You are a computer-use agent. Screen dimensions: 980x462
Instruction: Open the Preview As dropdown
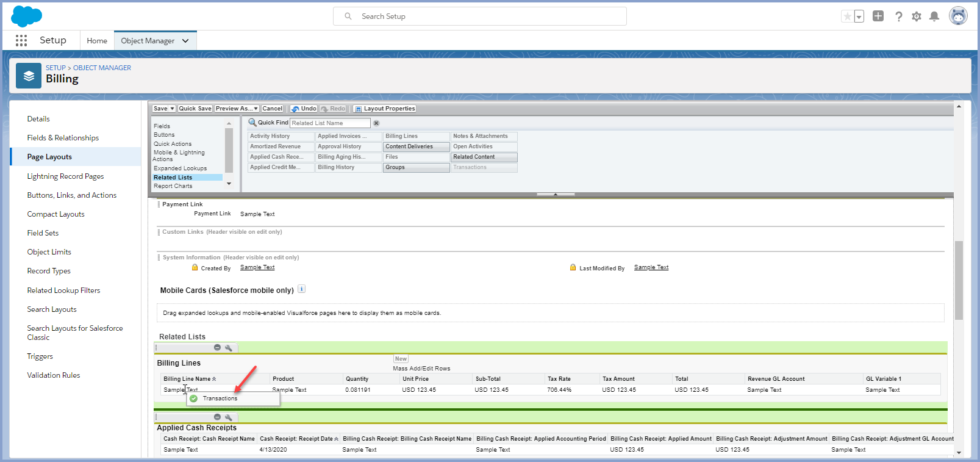237,109
